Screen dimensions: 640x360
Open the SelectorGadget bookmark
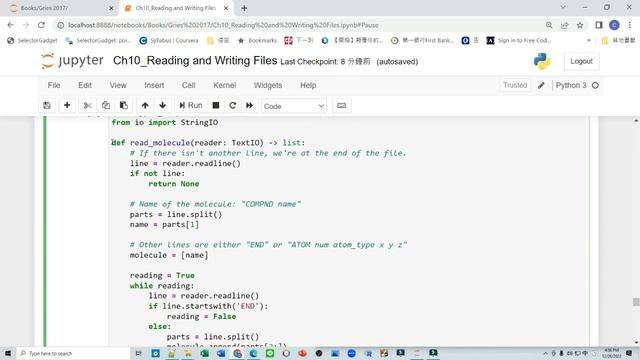(x=33, y=40)
